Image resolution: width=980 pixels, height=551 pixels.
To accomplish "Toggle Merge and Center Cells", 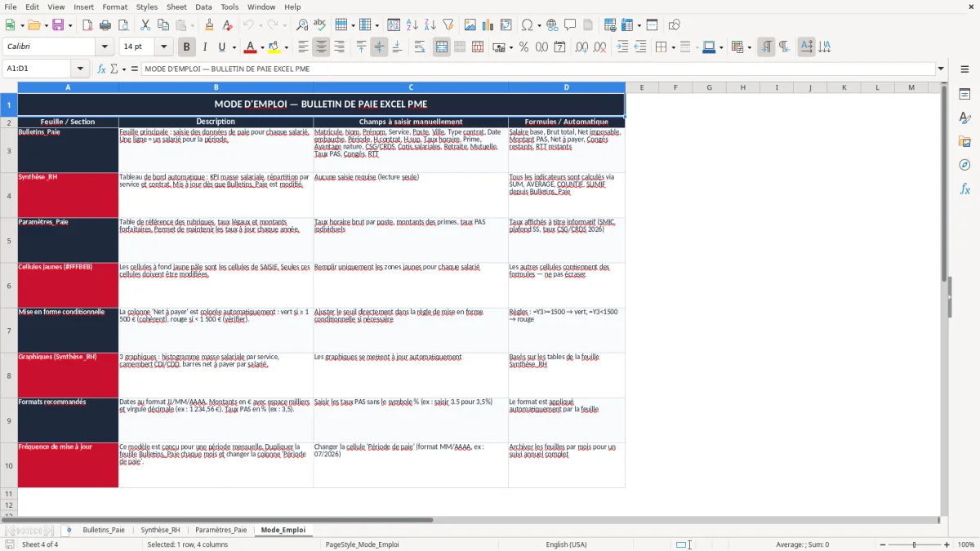I will click(441, 47).
